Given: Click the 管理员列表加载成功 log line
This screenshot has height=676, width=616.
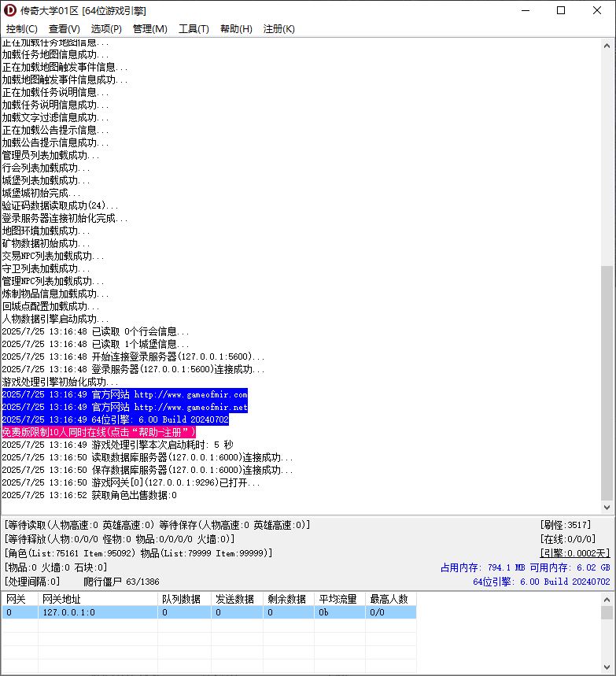Looking at the screenshot, I should [50, 155].
